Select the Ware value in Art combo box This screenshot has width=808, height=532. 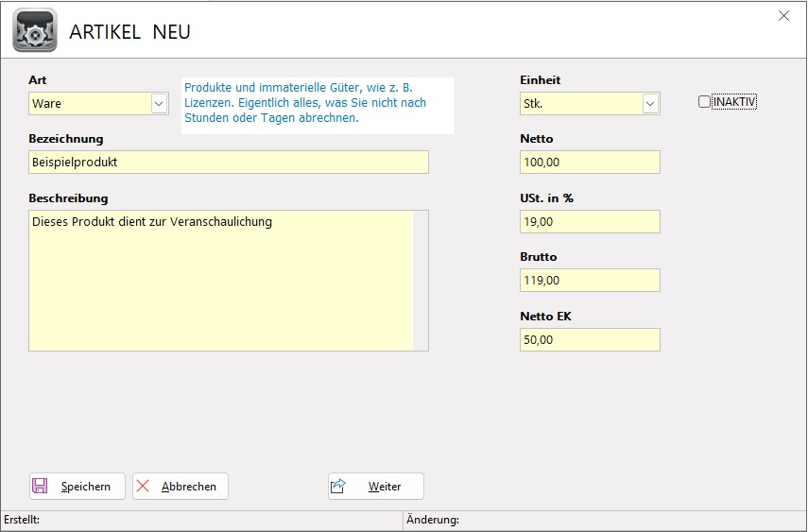pyautogui.click(x=89, y=103)
